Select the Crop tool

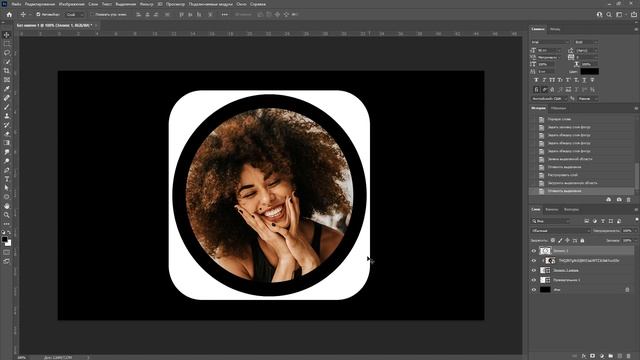(7, 71)
